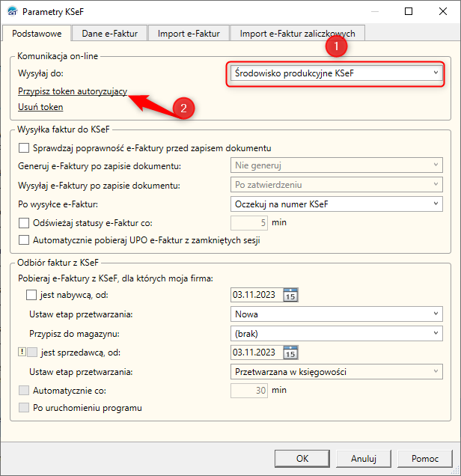Open the Po wysyłce e-Faktur dropdown
This screenshot has height=476, width=461.
pos(335,204)
